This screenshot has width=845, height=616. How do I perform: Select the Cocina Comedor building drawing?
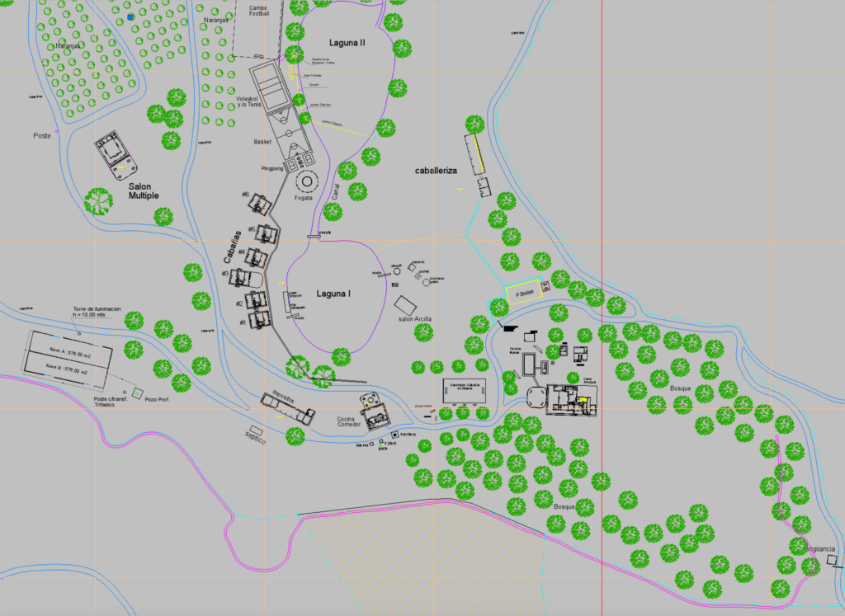click(x=374, y=409)
